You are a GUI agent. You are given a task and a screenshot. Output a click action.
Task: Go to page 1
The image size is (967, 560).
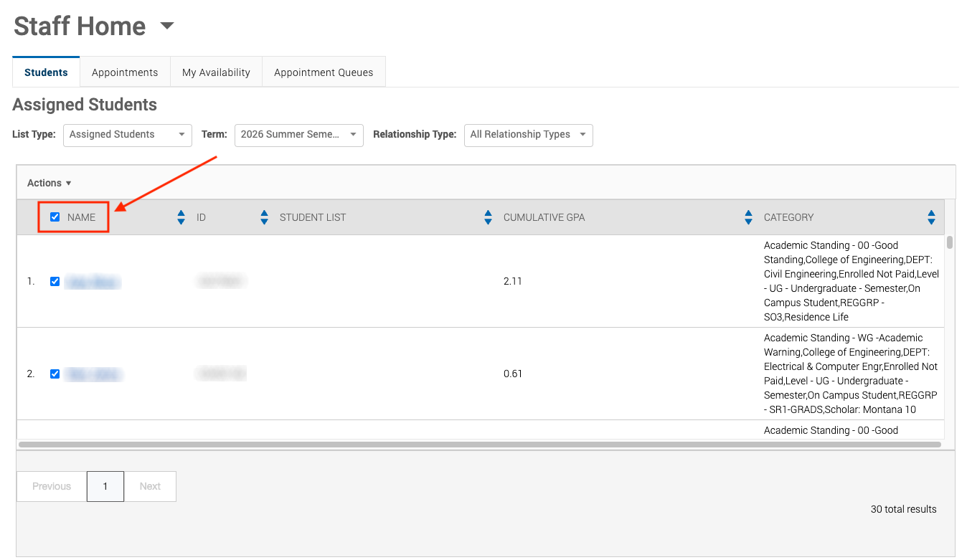[105, 486]
